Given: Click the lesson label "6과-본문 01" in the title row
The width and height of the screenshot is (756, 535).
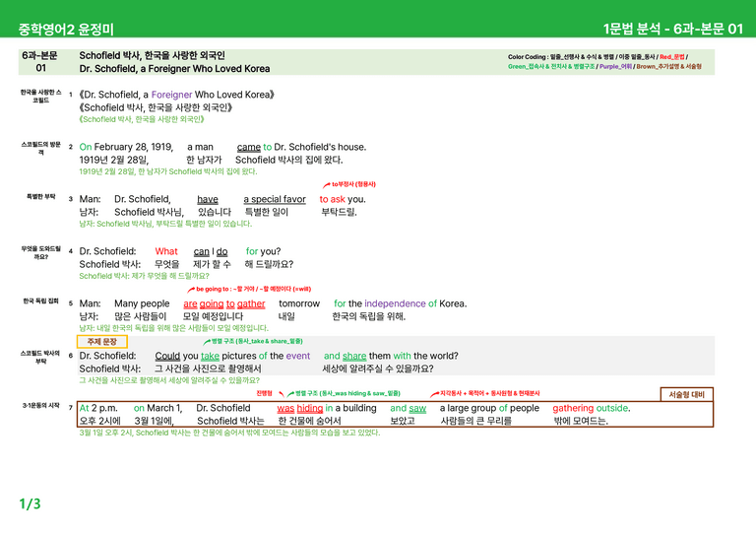Looking at the screenshot, I should click(40, 62).
